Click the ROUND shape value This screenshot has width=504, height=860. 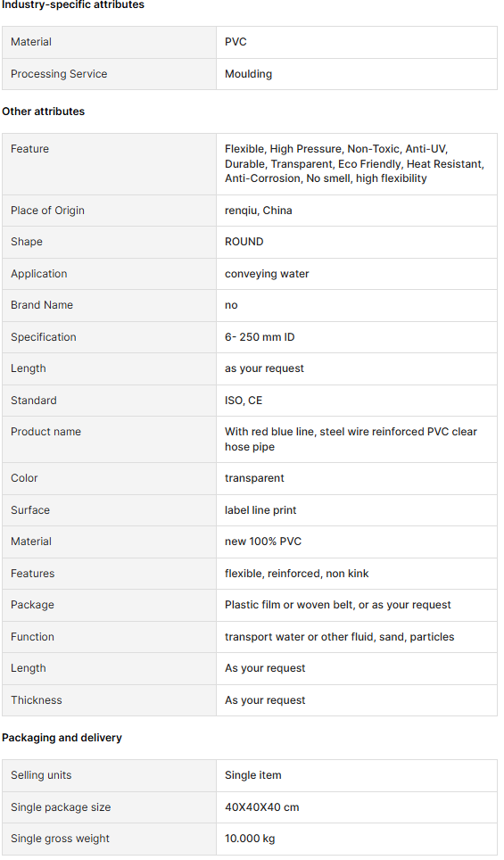(x=244, y=242)
